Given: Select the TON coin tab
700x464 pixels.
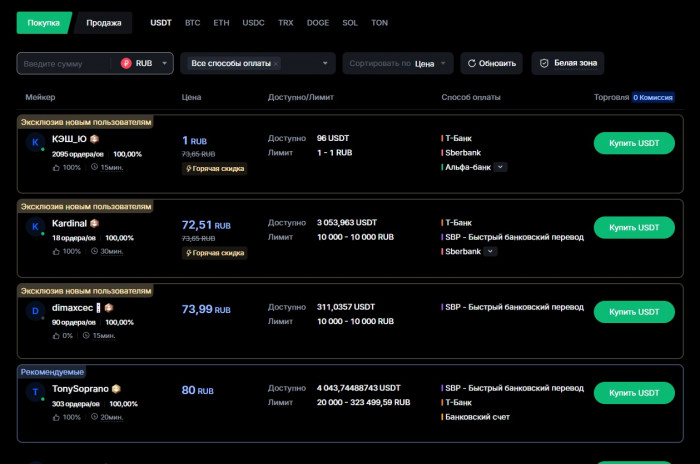Looking at the screenshot, I should [379, 23].
